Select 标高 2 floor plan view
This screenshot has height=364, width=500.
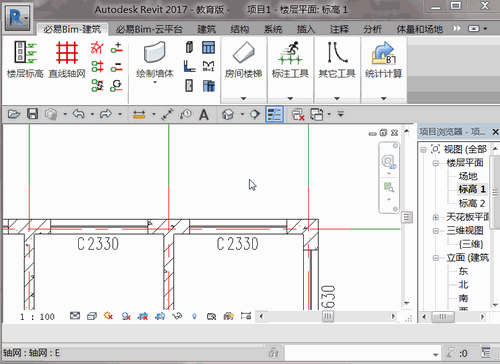click(x=472, y=203)
